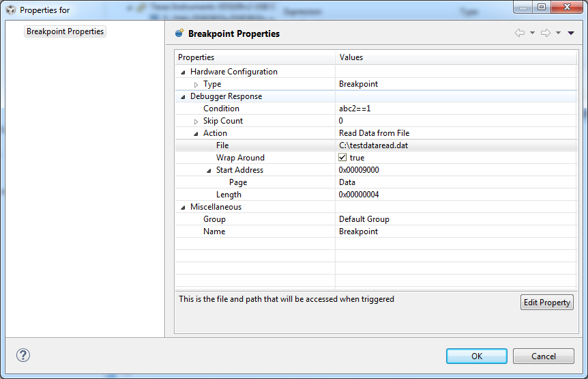588x379 pixels.
Task: Collapse the Hardware Configuration group
Action: click(183, 72)
